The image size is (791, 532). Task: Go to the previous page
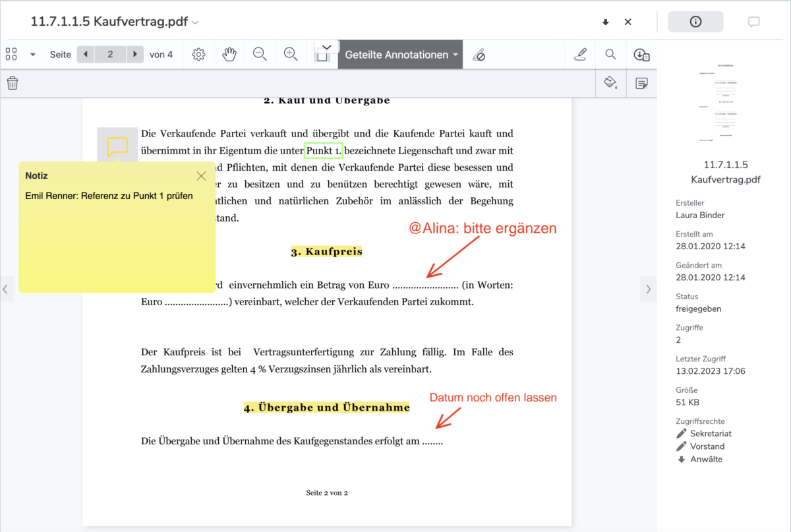86,55
